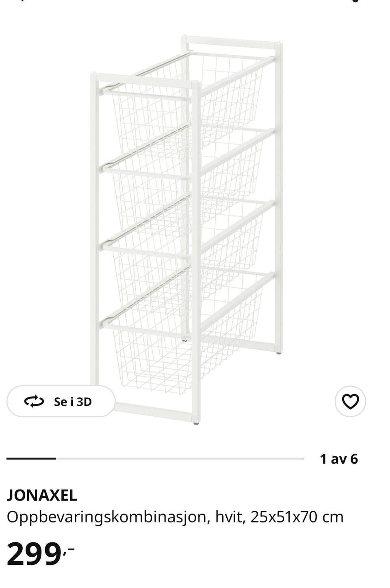This screenshot has height=588, width=390.
Task: Click the dark active segment of image progress bar
Action: [x=31, y=459]
